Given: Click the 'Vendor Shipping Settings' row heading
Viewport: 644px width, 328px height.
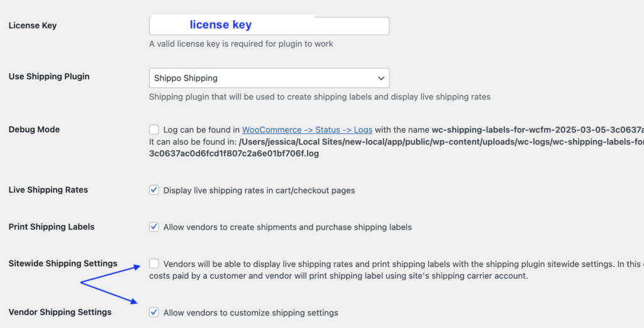Looking at the screenshot, I should 60,312.
